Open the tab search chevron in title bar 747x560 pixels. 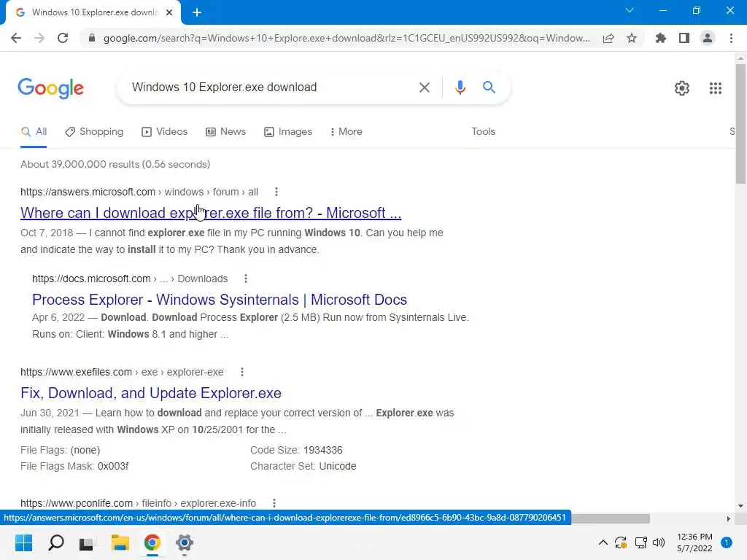pos(630,10)
